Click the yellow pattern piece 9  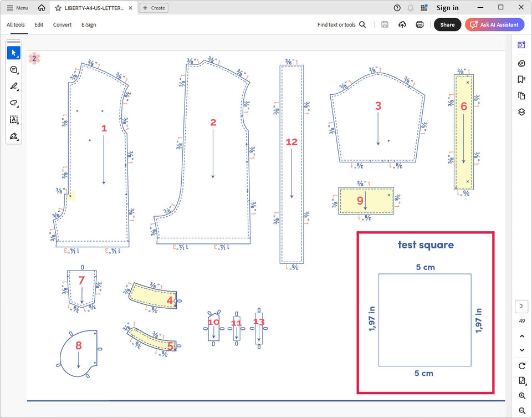(x=366, y=201)
